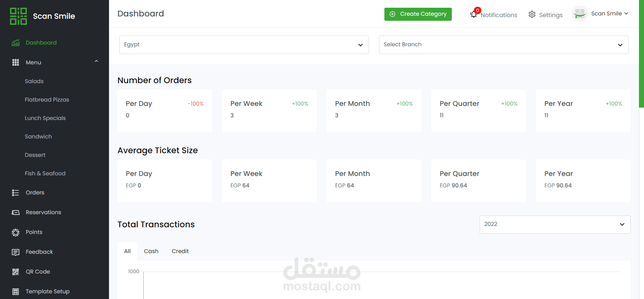Go to QR Code page
644x299 pixels.
coord(38,272)
